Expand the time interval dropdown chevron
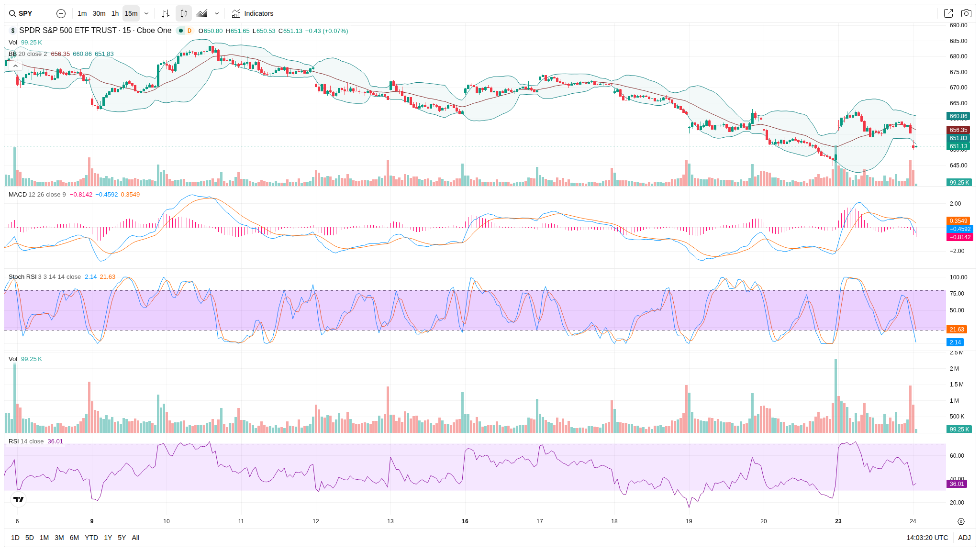This screenshot has width=980, height=551. pyautogui.click(x=146, y=13)
